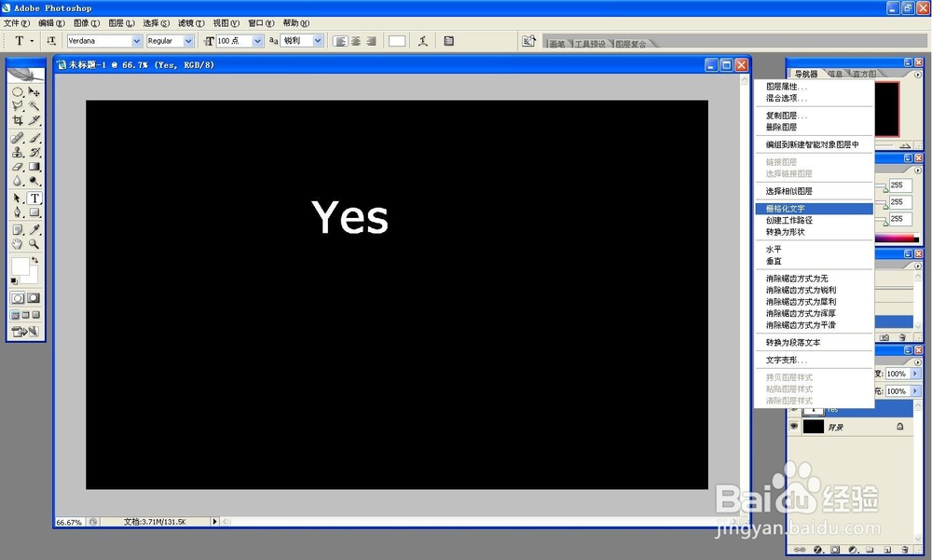Open the 滤镜 menu
The height and width of the screenshot is (560, 932).
pyautogui.click(x=191, y=23)
